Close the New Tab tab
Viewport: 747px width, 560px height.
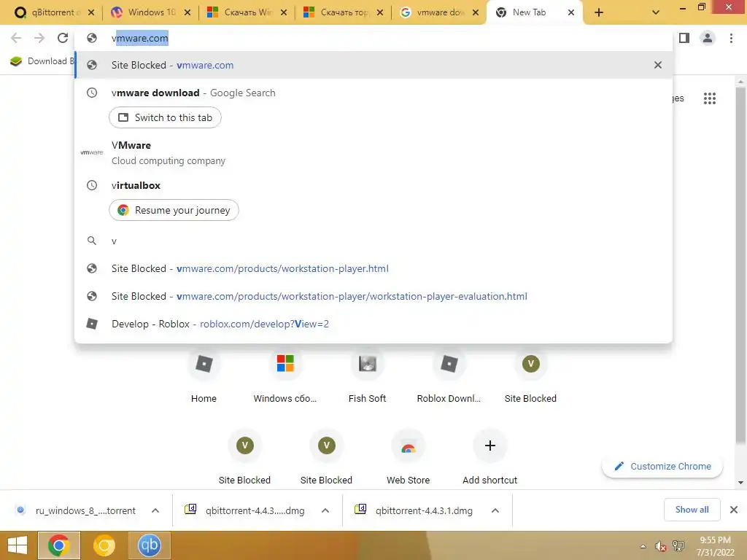(x=570, y=12)
